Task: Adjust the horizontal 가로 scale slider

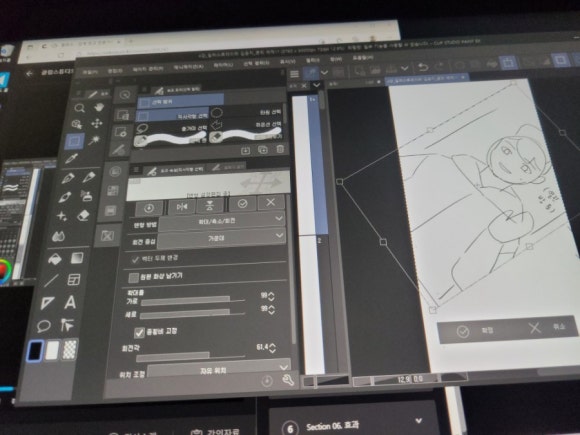Action: (x=192, y=301)
